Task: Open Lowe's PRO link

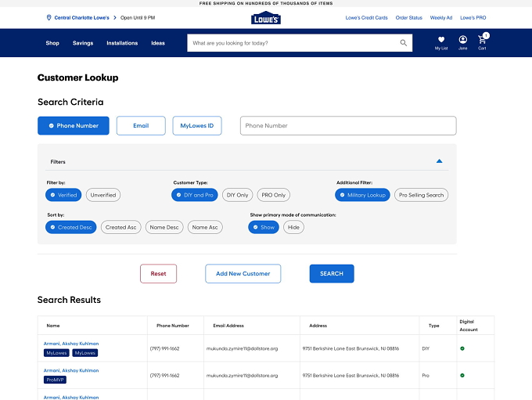Action: 473,18
